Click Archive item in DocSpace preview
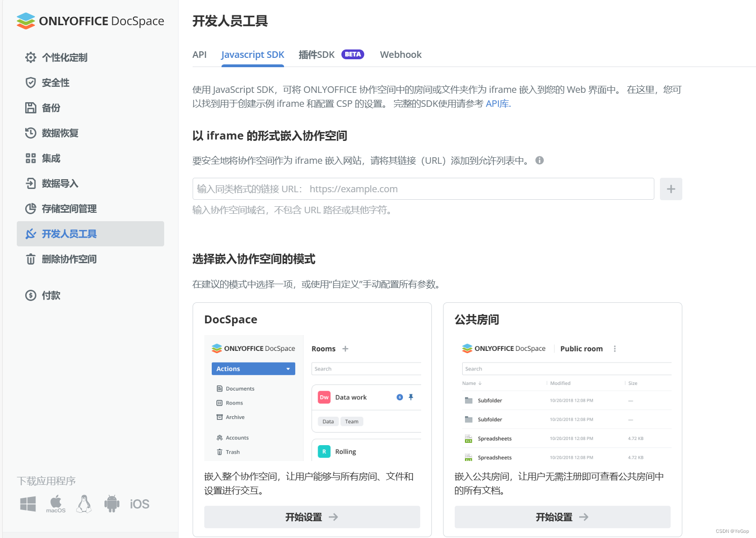 point(231,417)
